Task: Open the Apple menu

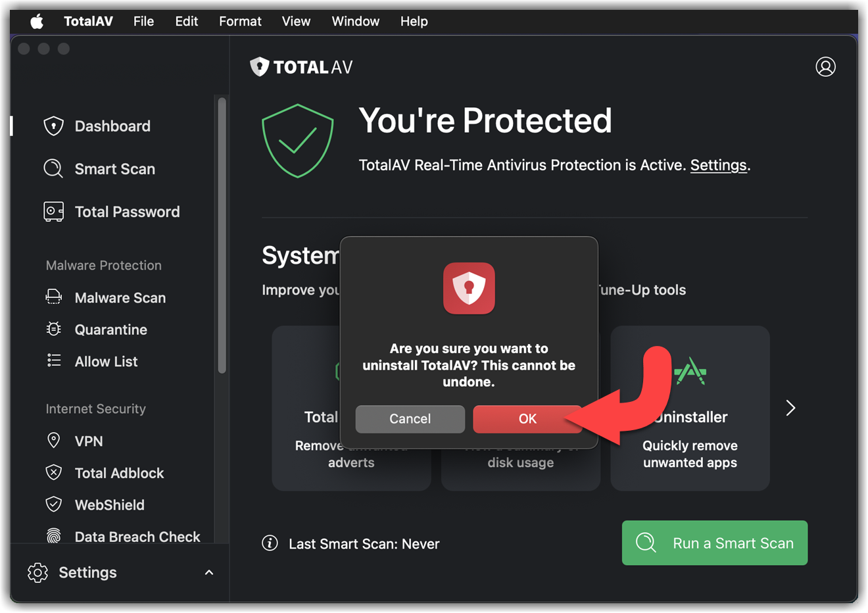Action: tap(37, 21)
